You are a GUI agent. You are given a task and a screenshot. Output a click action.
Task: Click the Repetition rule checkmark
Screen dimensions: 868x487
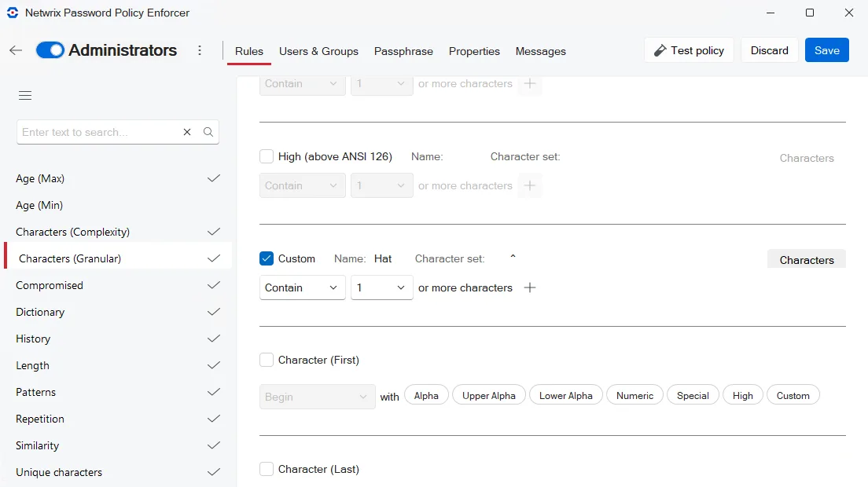[214, 419]
